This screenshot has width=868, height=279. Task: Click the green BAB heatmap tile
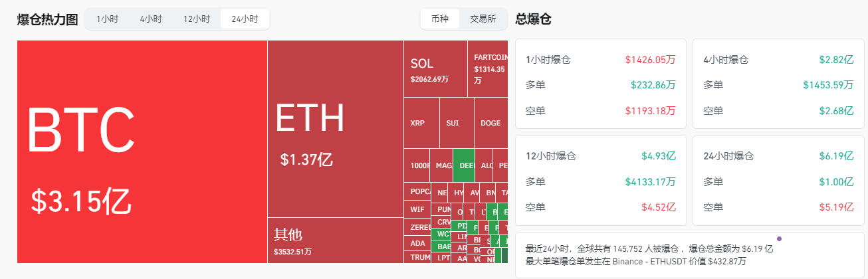tap(441, 246)
